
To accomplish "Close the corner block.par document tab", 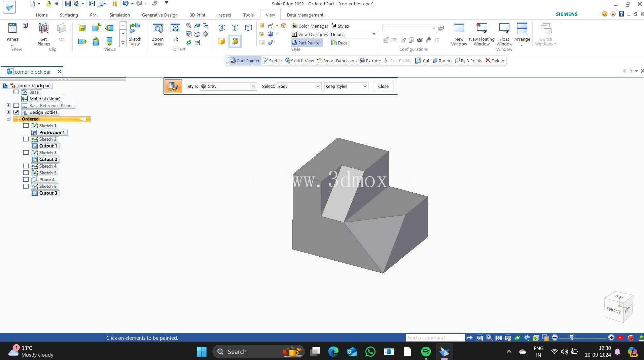I will pyautogui.click(x=59, y=71).
